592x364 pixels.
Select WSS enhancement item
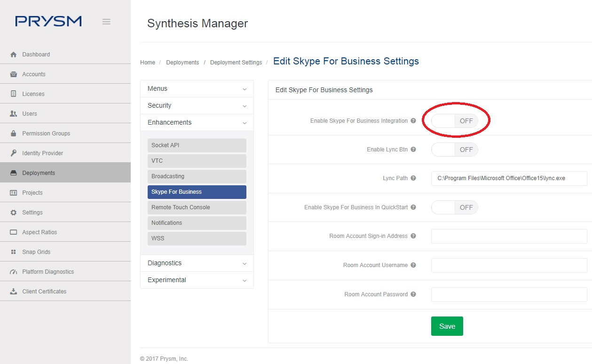pos(197,238)
